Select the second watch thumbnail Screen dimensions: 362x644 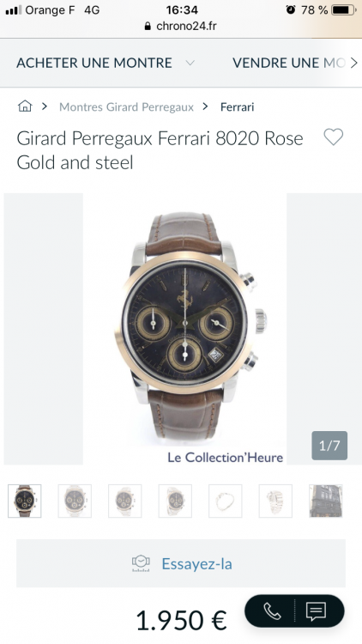click(x=75, y=501)
